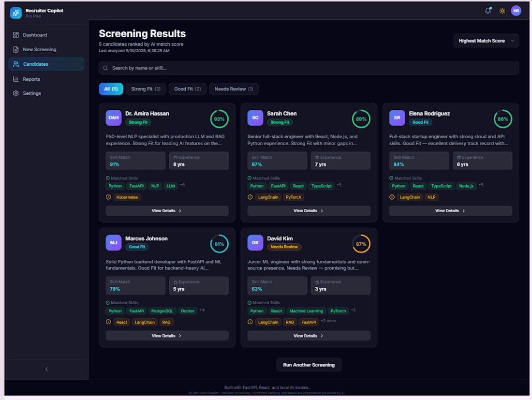Expand +4 matched skills for Marcus Johnson

[x=202, y=310]
